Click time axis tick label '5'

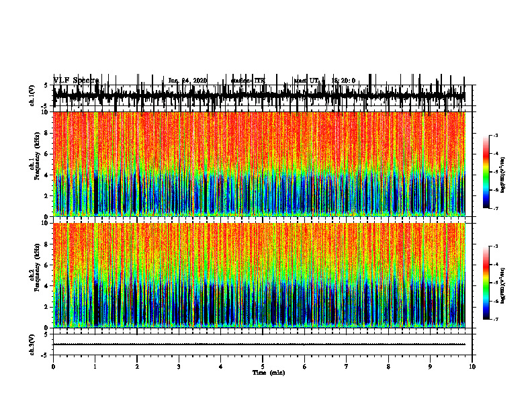click(263, 367)
